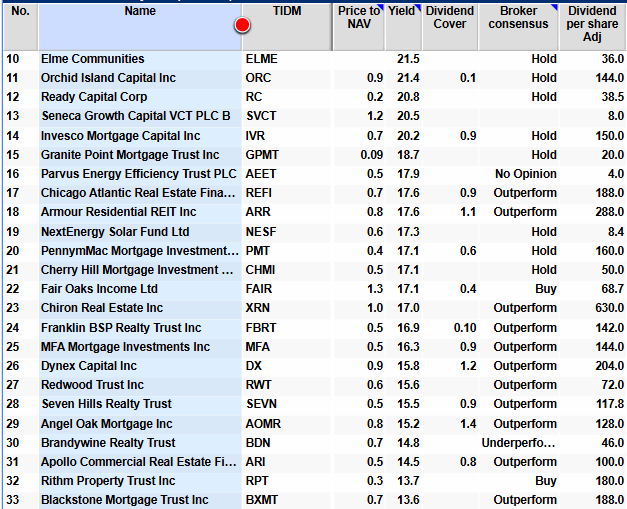Viewport: 627px width, 509px height.
Task: Click the 0.09 Price to NAV value
Action: [x=371, y=155]
